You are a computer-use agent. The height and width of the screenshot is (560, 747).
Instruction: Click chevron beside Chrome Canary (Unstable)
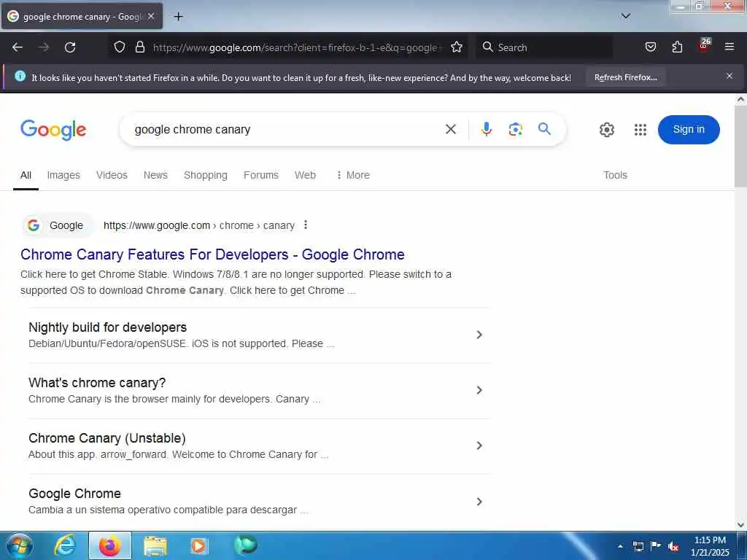click(x=479, y=446)
